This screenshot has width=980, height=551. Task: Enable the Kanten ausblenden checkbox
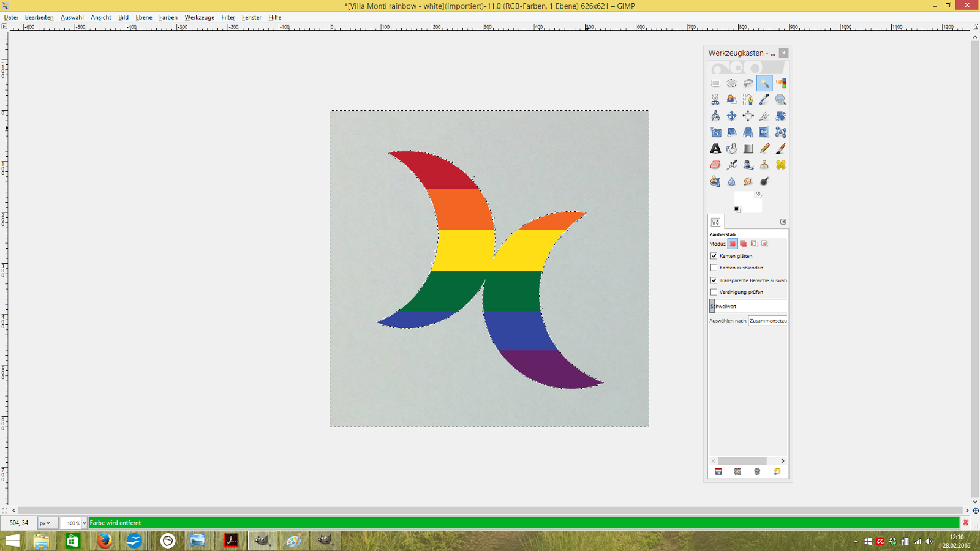[x=714, y=268]
